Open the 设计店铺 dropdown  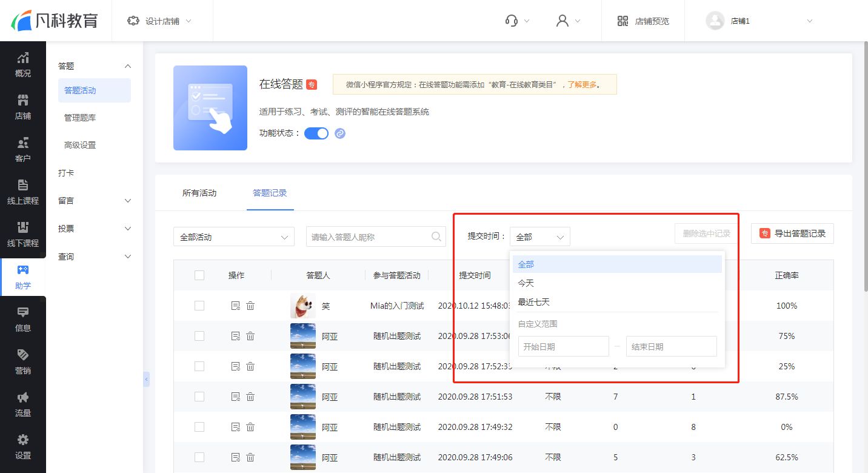coord(159,21)
